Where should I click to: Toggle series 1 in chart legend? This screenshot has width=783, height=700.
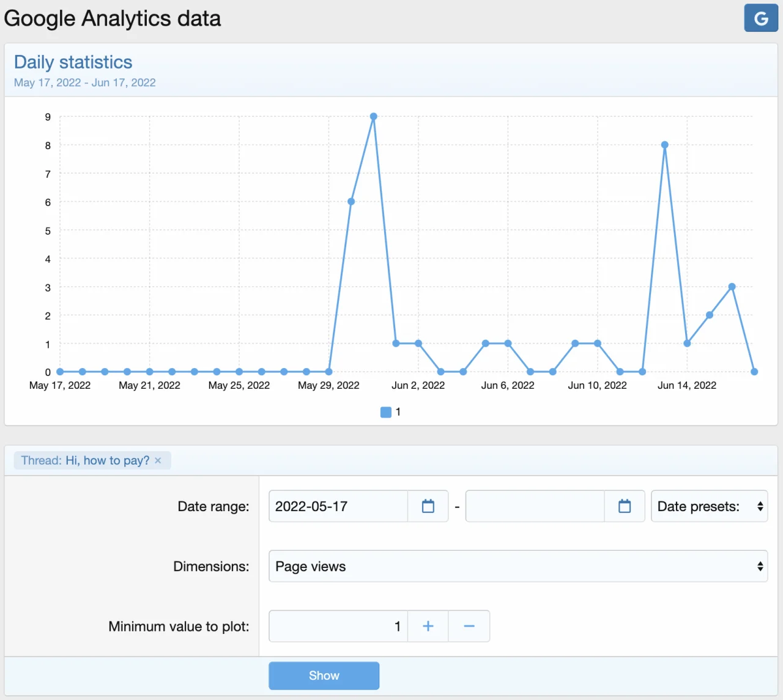(x=390, y=412)
